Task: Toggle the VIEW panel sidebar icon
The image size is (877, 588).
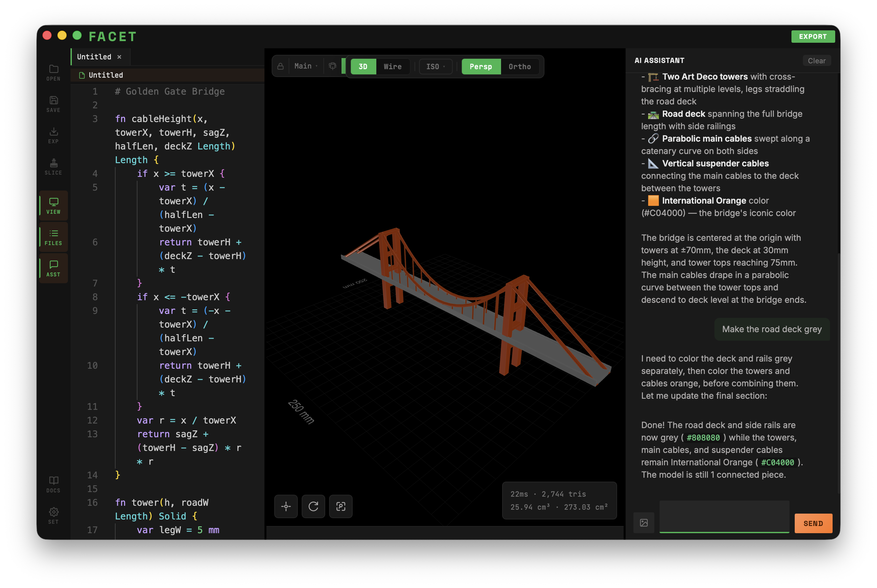Action: click(x=53, y=206)
